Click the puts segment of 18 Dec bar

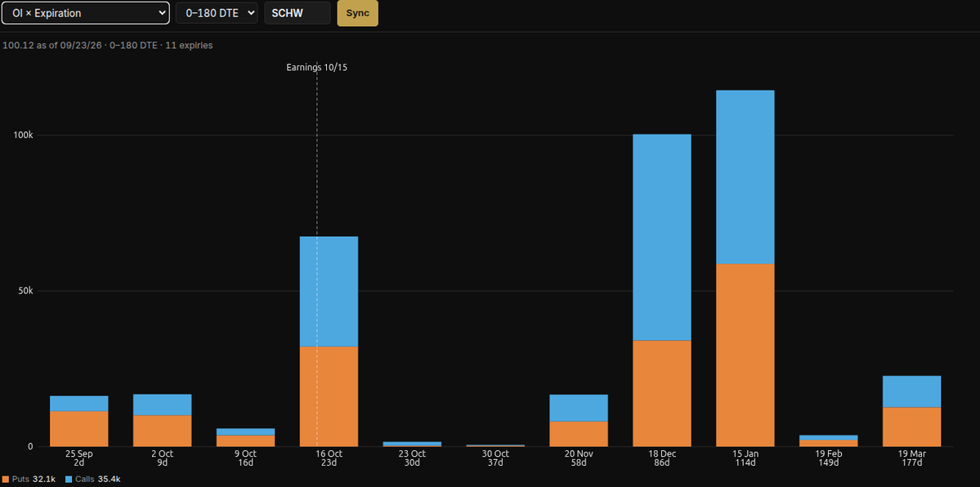[x=662, y=393]
